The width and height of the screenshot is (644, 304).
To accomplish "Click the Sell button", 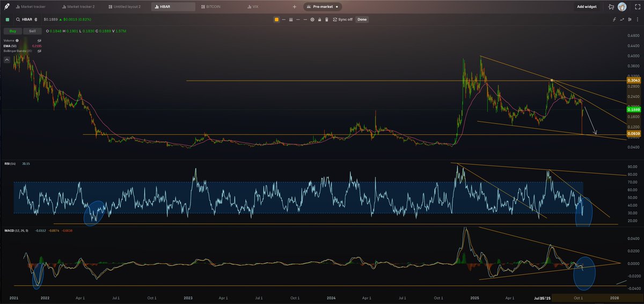I will (32, 31).
